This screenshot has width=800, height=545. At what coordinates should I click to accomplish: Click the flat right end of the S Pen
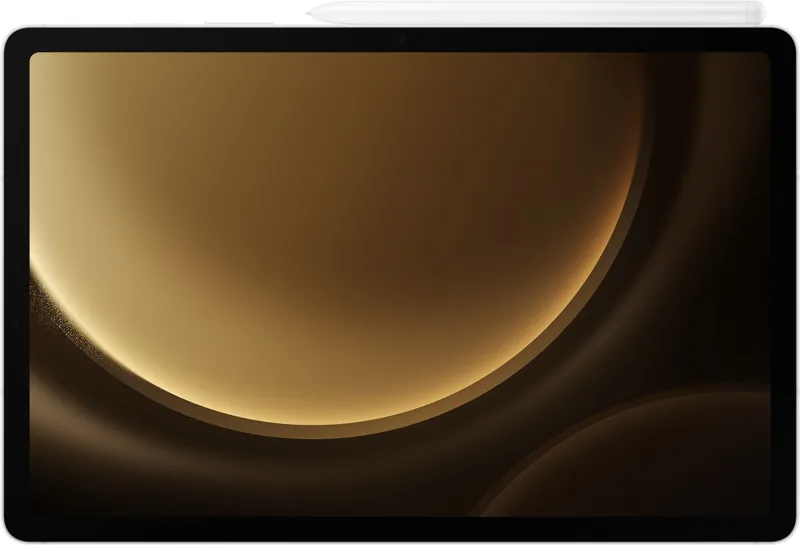761,13
